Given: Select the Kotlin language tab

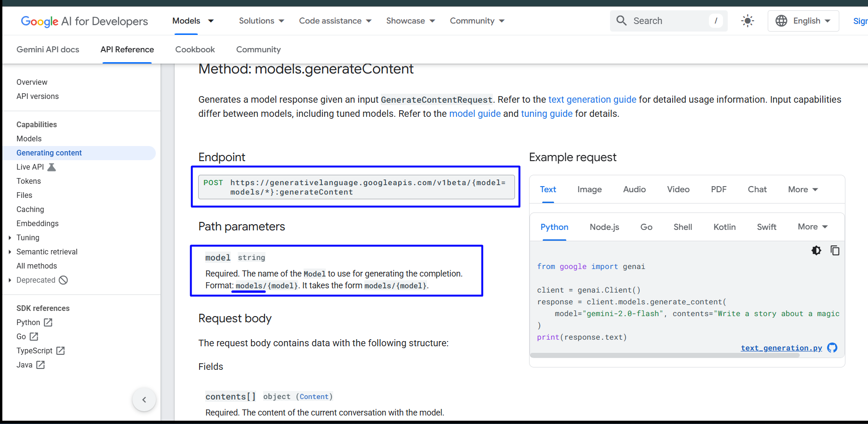Looking at the screenshot, I should click(x=724, y=227).
